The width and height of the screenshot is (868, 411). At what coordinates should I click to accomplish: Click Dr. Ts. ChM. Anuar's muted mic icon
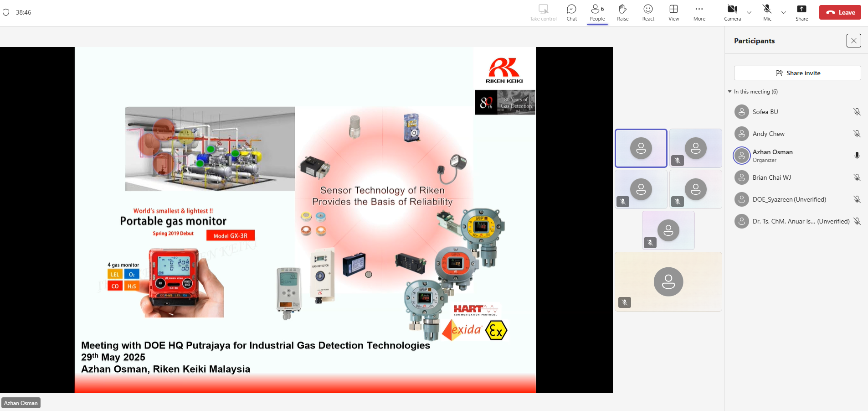point(857,221)
